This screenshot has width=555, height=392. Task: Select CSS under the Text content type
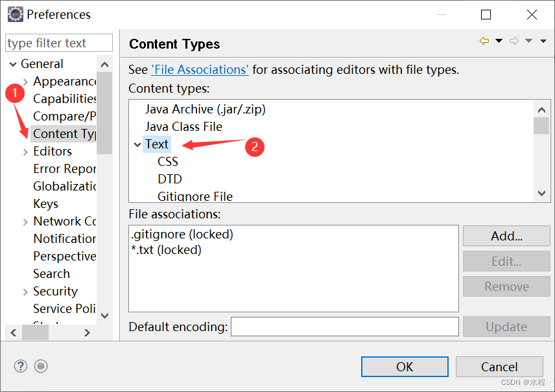[167, 161]
